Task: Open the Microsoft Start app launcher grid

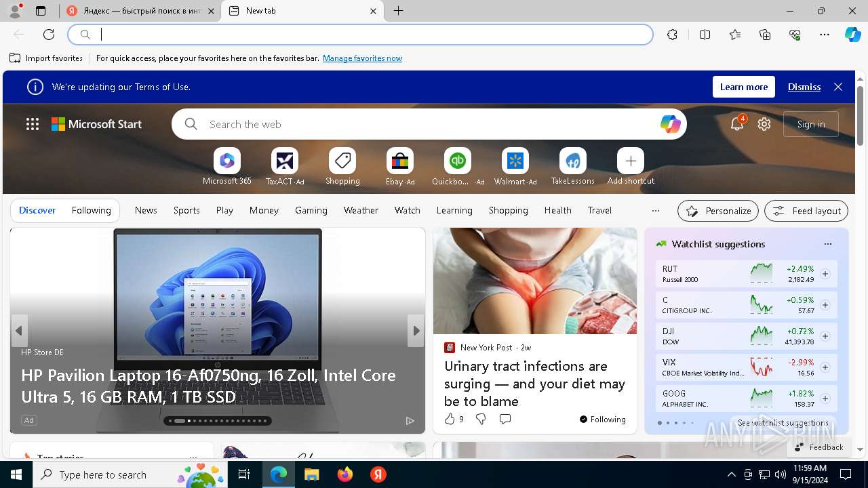Action: click(33, 124)
